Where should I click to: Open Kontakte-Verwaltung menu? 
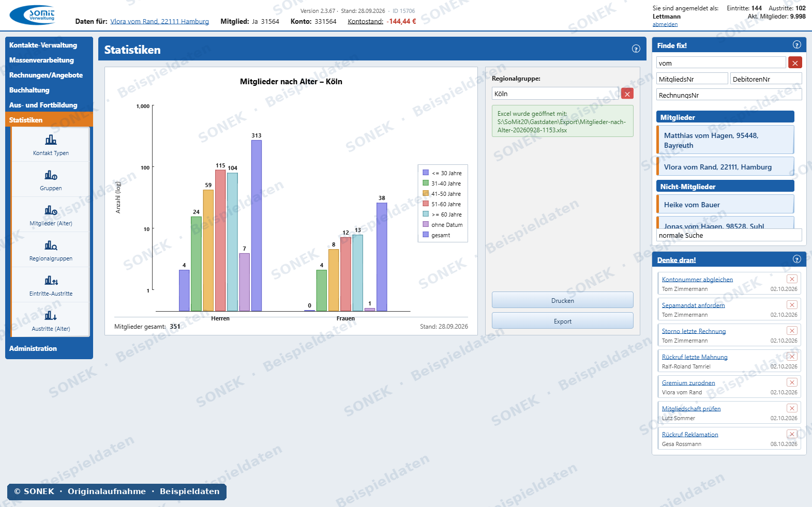pos(49,45)
